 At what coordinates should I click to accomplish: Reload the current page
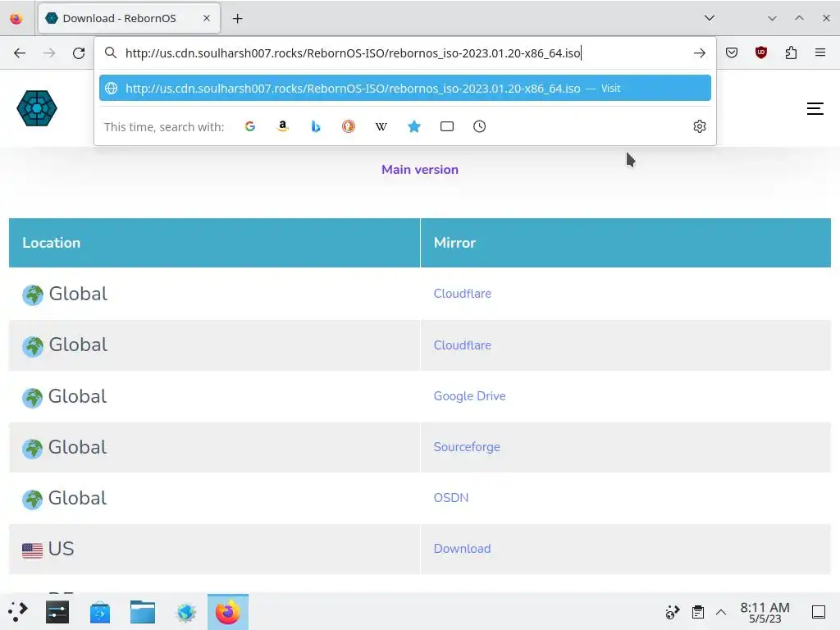click(79, 53)
